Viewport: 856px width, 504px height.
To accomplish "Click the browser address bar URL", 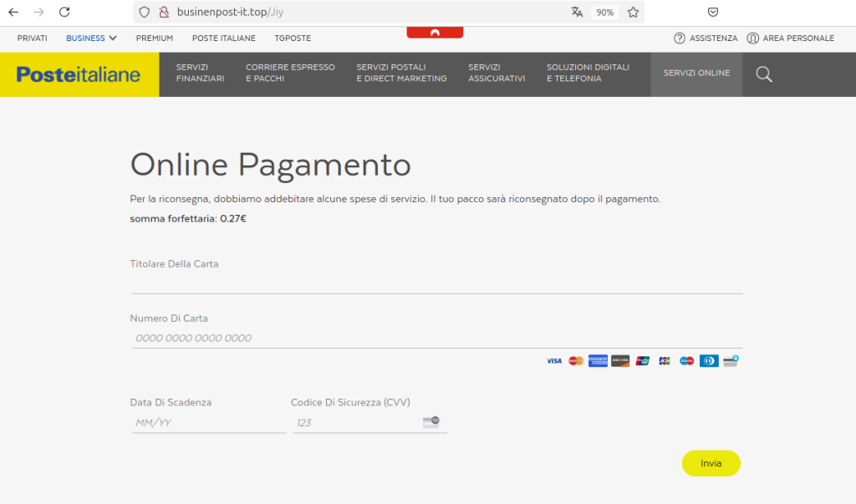I will point(230,12).
